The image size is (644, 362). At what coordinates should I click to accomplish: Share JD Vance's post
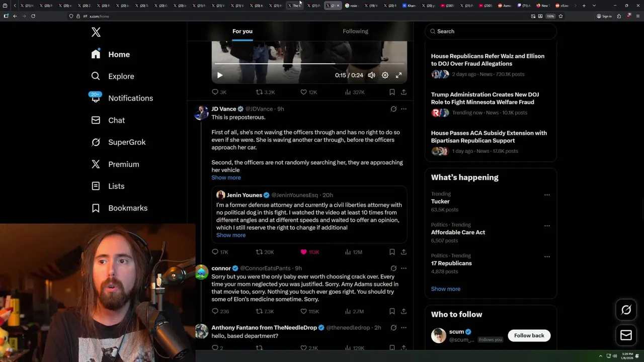click(404, 252)
